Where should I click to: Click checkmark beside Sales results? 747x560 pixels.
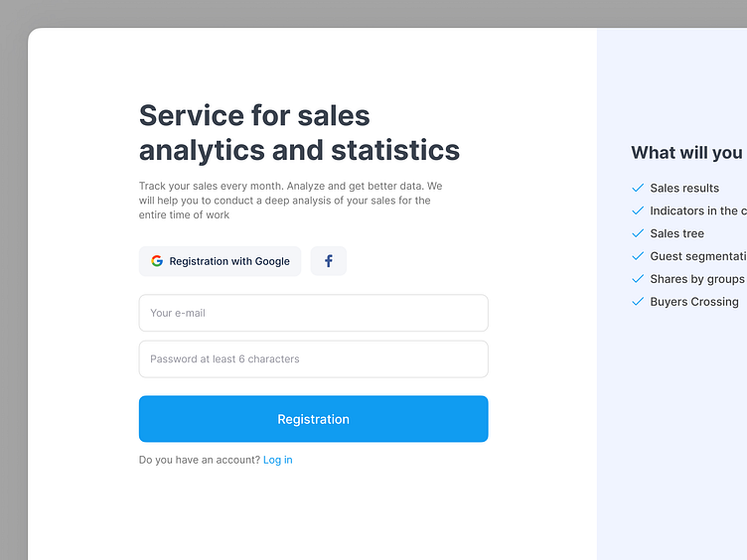(x=638, y=188)
